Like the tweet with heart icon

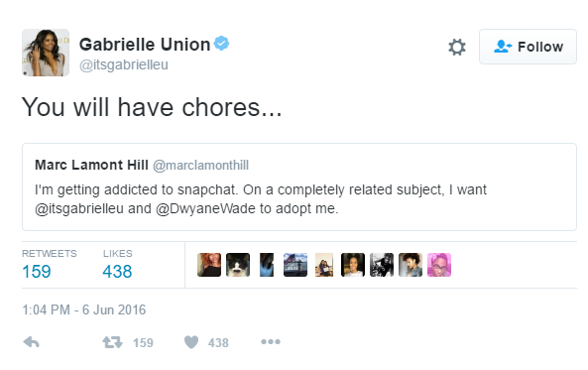point(191,342)
